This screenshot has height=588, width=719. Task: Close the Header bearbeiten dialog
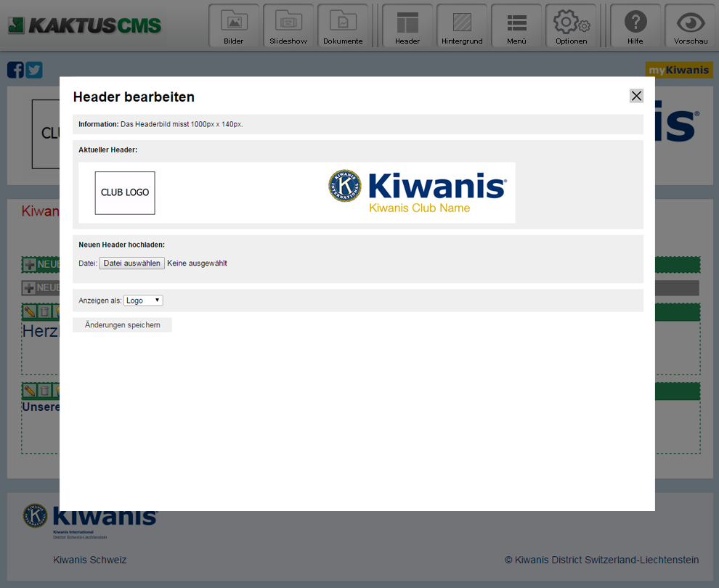[x=636, y=96]
